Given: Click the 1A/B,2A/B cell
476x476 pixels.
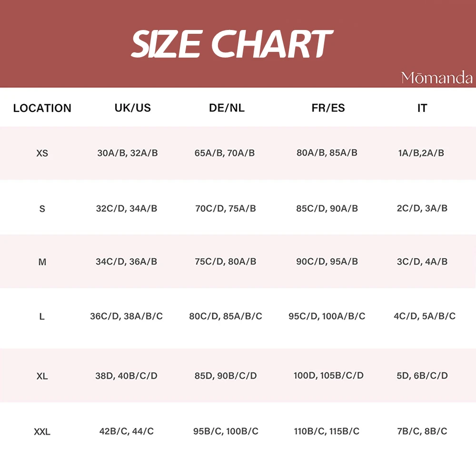Looking at the screenshot, I should point(421,153).
